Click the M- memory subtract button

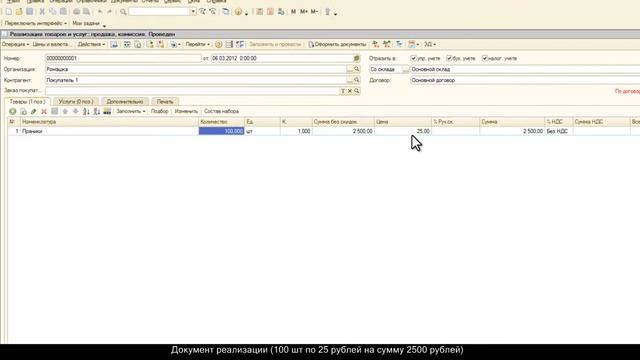[x=314, y=12]
